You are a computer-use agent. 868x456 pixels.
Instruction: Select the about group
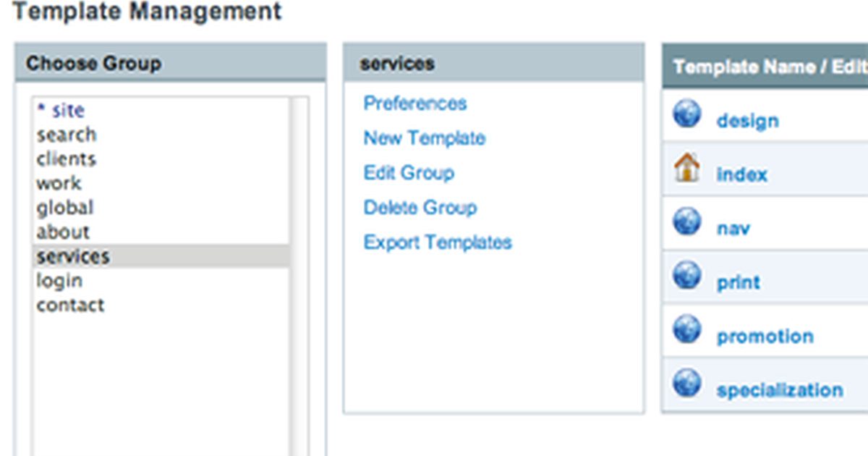63,232
